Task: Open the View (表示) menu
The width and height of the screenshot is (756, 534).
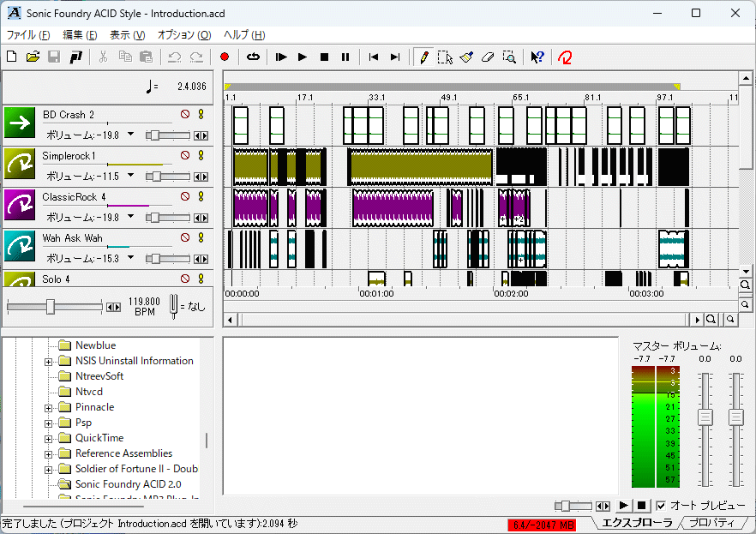Action: pos(127,34)
